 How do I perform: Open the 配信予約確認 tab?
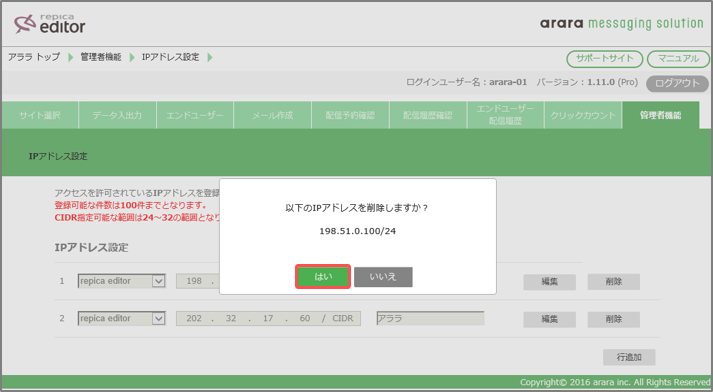click(x=350, y=116)
